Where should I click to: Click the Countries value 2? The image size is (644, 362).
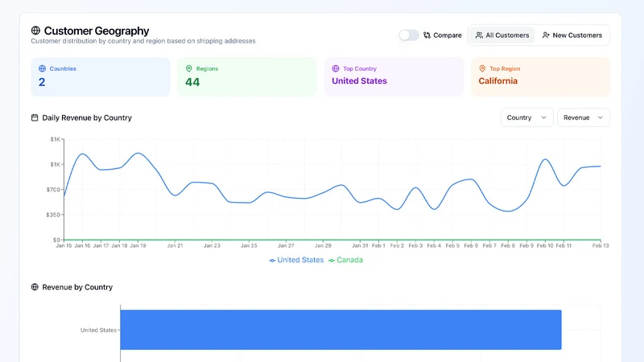click(x=42, y=82)
